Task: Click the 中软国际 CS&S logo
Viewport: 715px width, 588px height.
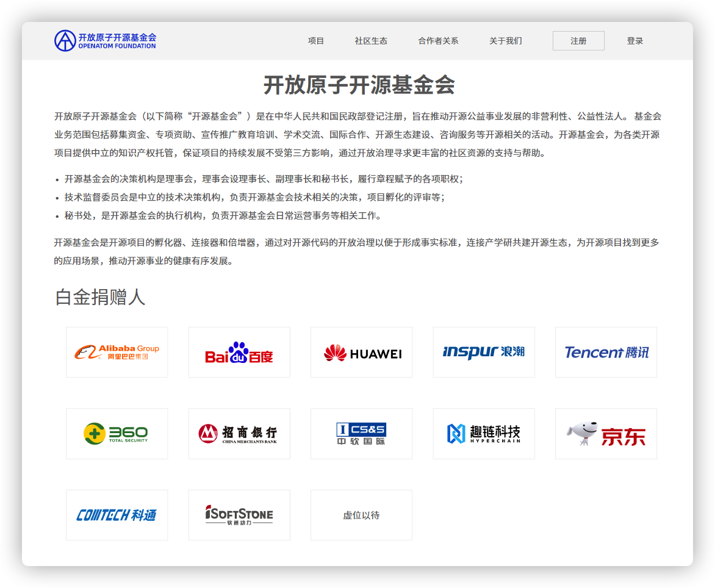Action: tap(361, 433)
